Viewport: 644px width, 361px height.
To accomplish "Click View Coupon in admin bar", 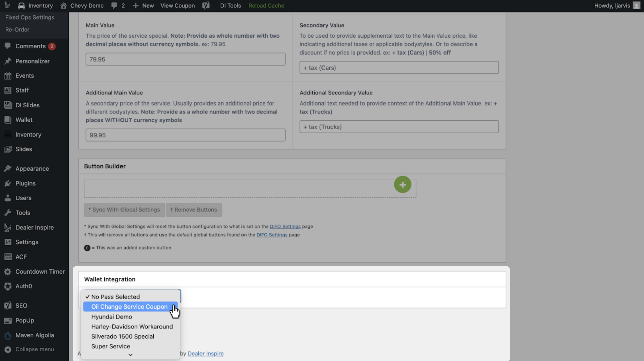I will (x=178, y=5).
